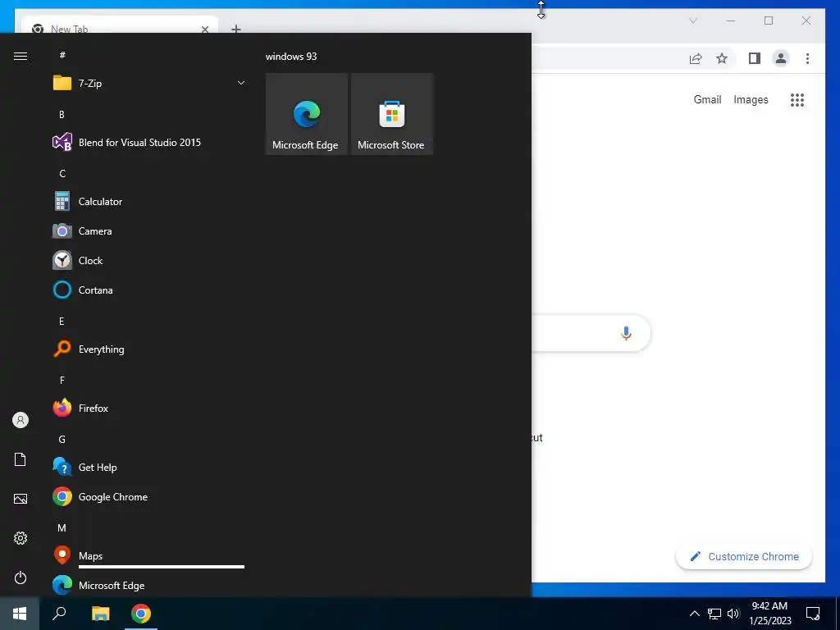Open Chrome tab search dropdown
The image size is (840, 630).
692,21
